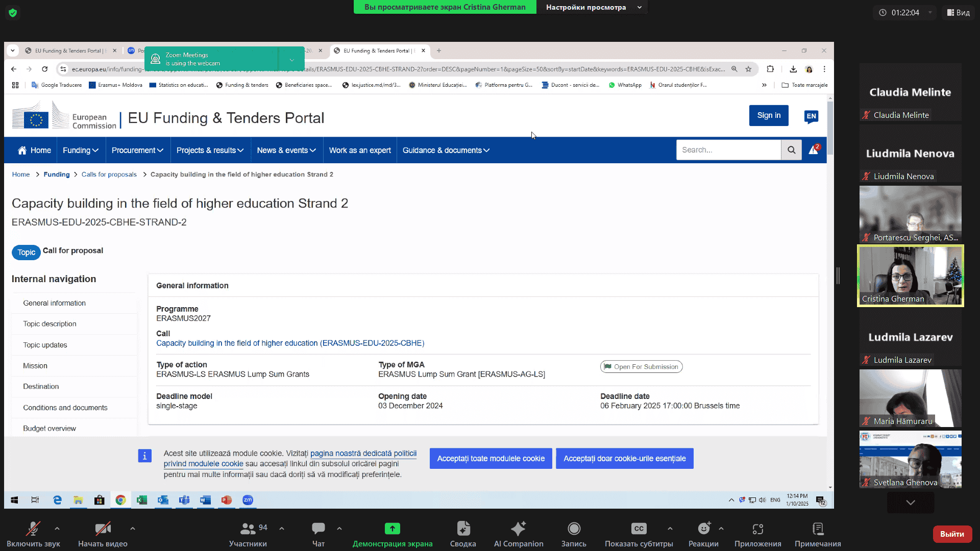Open the Notes icon in Zoom toolbar

818,529
